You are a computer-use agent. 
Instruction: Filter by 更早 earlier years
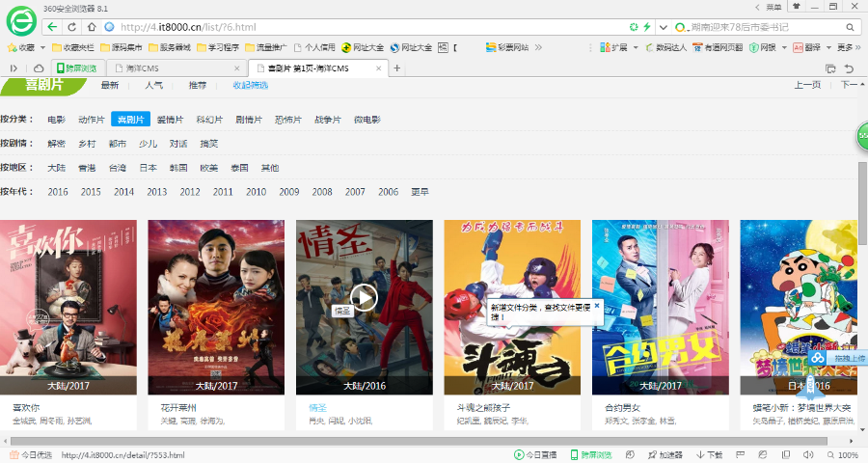420,192
